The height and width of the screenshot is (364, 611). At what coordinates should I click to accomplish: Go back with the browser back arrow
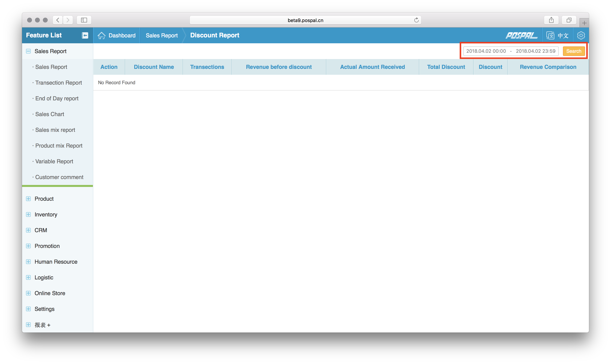point(58,20)
